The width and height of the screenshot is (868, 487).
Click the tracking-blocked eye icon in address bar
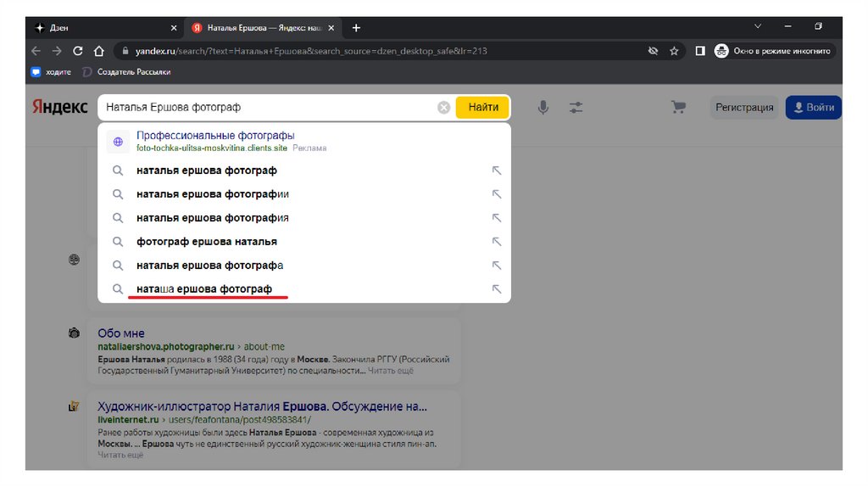click(654, 51)
